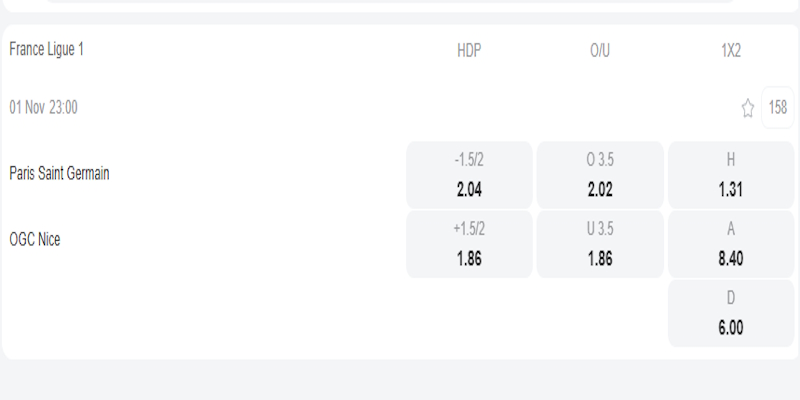This screenshot has width=800, height=400.
Task: Open the OGC Nice team link
Action: (x=35, y=239)
